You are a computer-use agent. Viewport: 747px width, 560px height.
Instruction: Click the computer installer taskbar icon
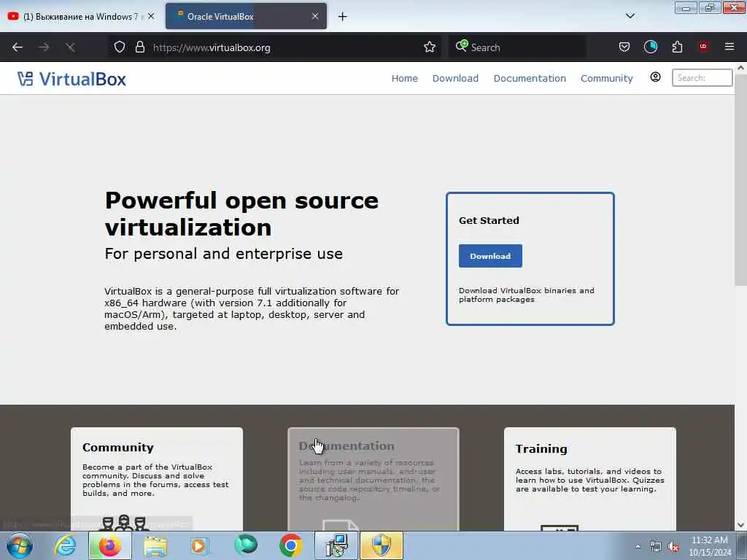[x=336, y=545]
